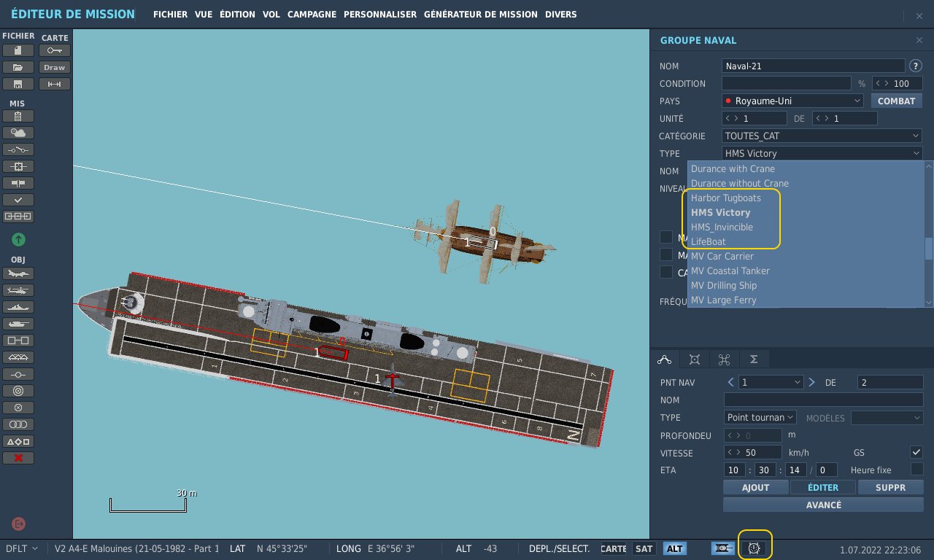
Task: Open the PERSONNALISER menu
Action: tap(380, 15)
